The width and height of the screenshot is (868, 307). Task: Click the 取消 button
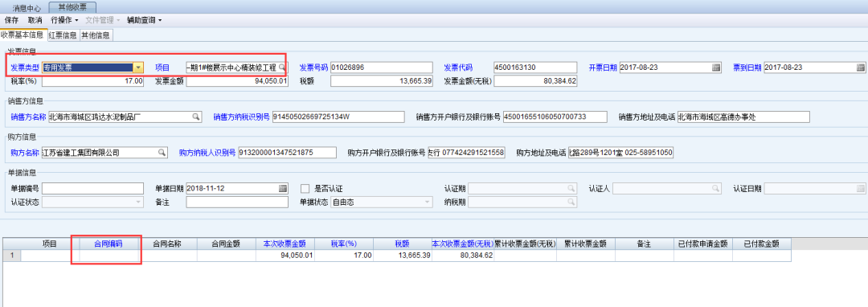[35, 20]
